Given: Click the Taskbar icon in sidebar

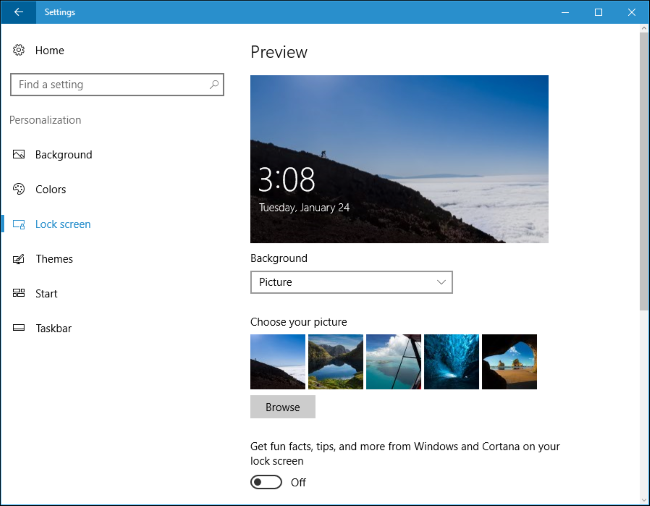Looking at the screenshot, I should point(19,328).
